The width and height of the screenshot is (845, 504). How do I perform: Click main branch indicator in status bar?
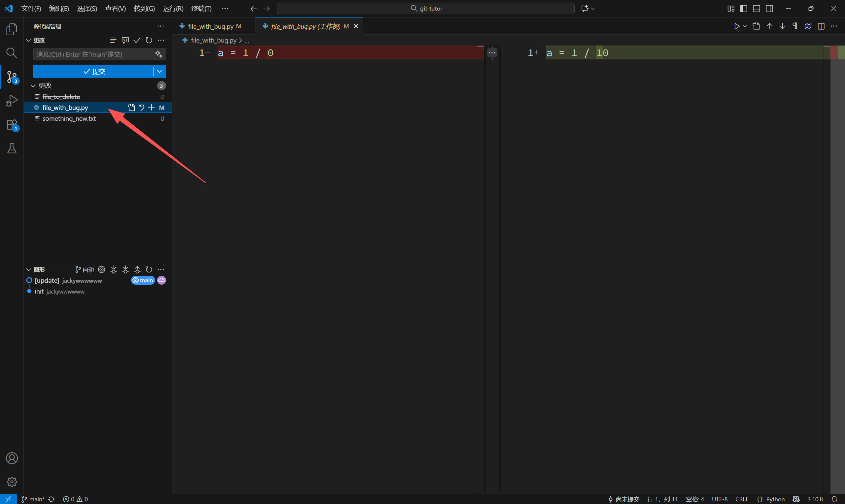point(33,499)
